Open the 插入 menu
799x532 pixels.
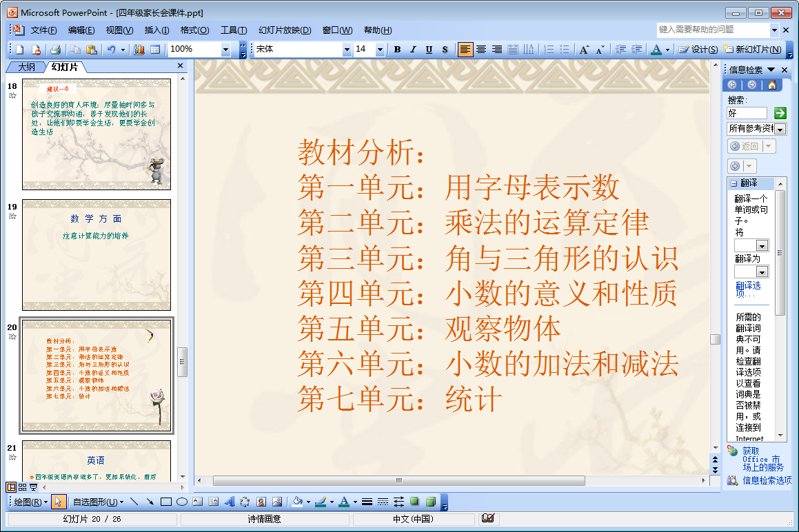pos(156,30)
